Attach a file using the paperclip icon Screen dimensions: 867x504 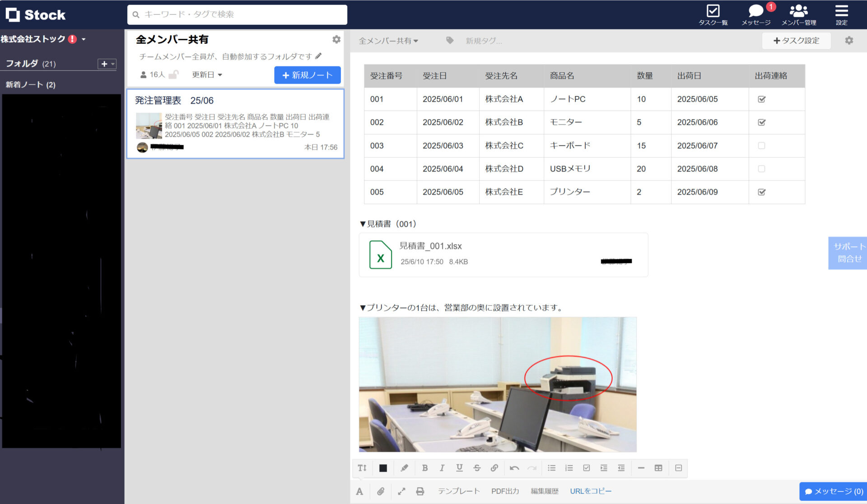(380, 491)
